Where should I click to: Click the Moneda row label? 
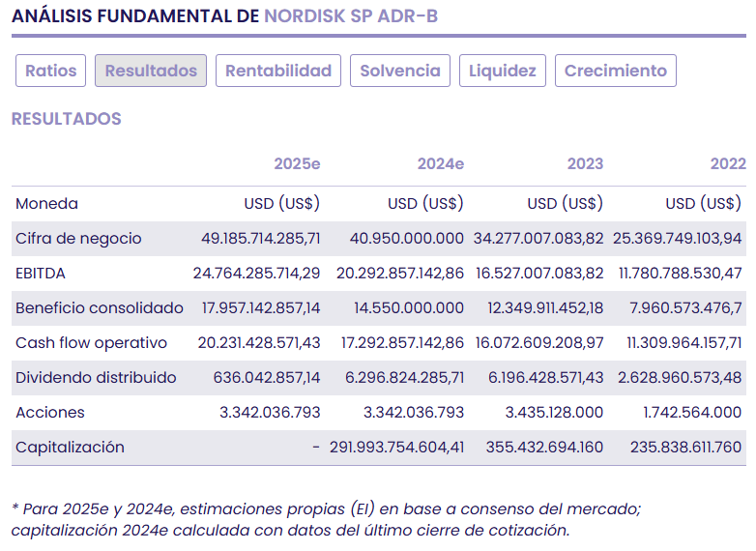click(x=46, y=203)
